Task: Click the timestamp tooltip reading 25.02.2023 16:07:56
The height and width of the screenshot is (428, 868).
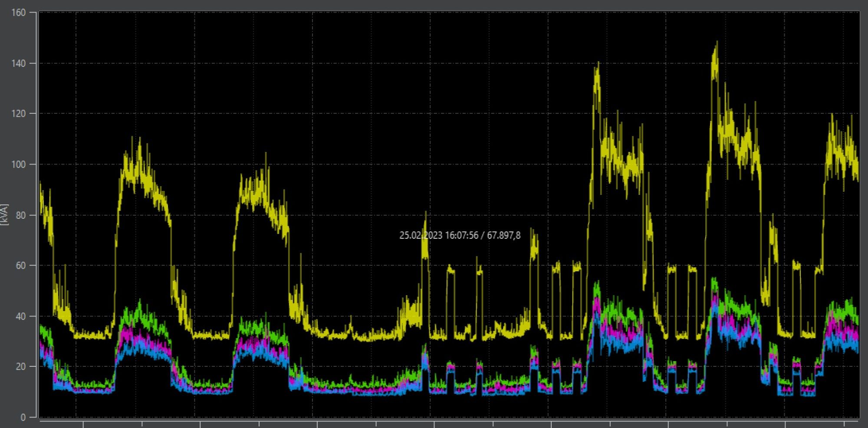Action: tap(460, 235)
